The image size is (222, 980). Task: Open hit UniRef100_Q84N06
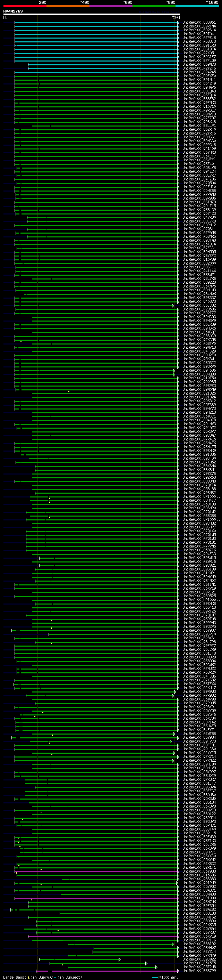[x=199, y=294]
